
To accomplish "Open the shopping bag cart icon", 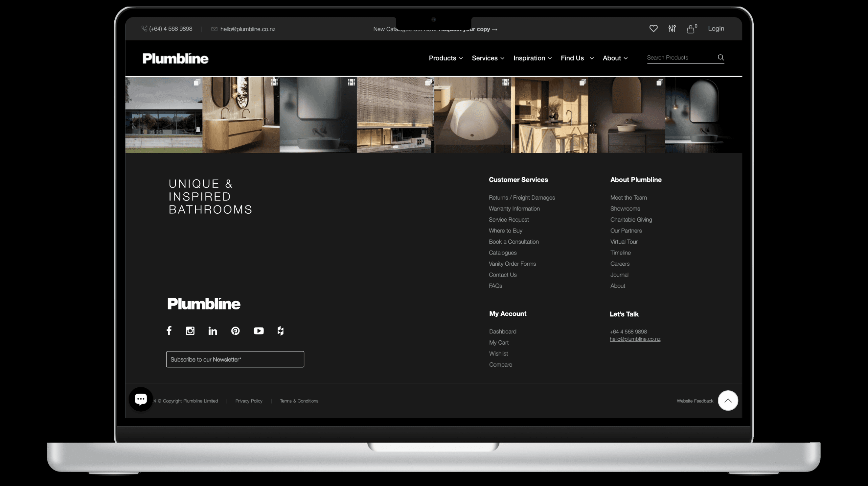I will point(690,29).
